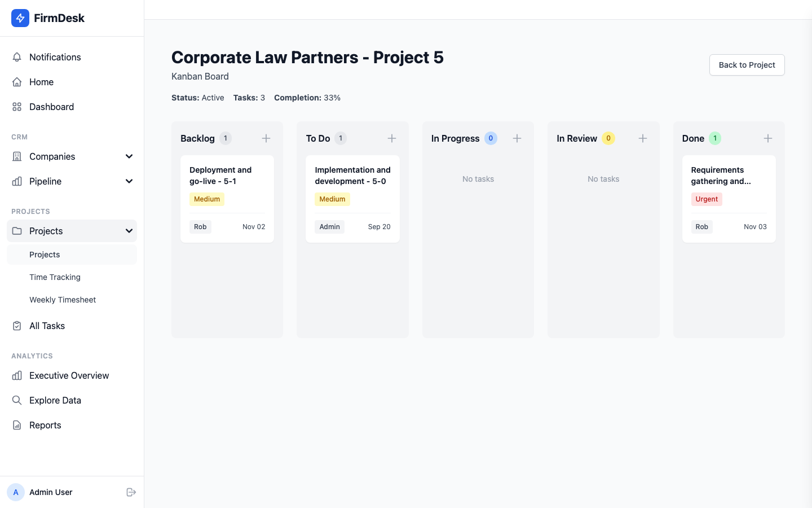This screenshot has height=508, width=812.
Task: Expand the Pipeline sidebar section
Action: coord(129,181)
